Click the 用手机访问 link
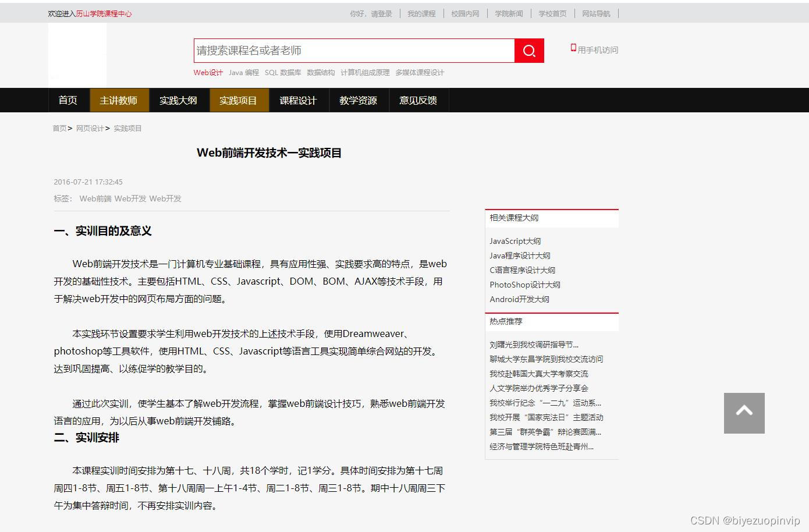This screenshot has height=532, width=809. pyautogui.click(x=598, y=50)
